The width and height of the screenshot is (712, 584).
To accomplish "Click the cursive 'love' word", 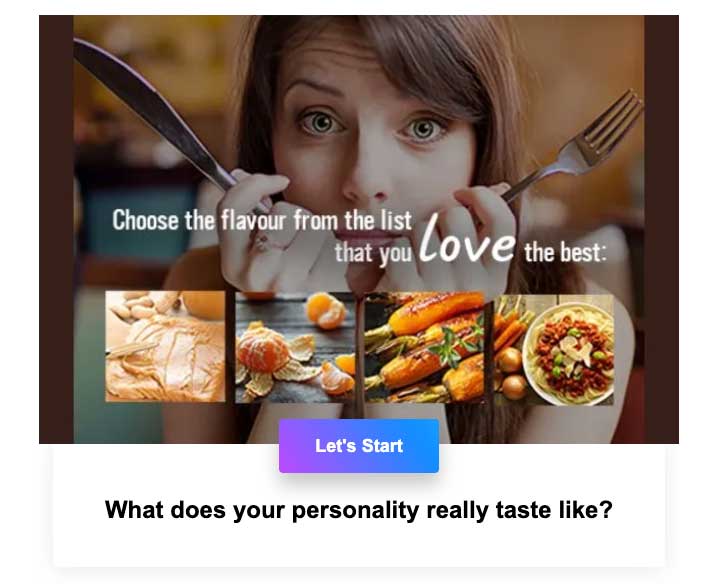I will tap(467, 240).
